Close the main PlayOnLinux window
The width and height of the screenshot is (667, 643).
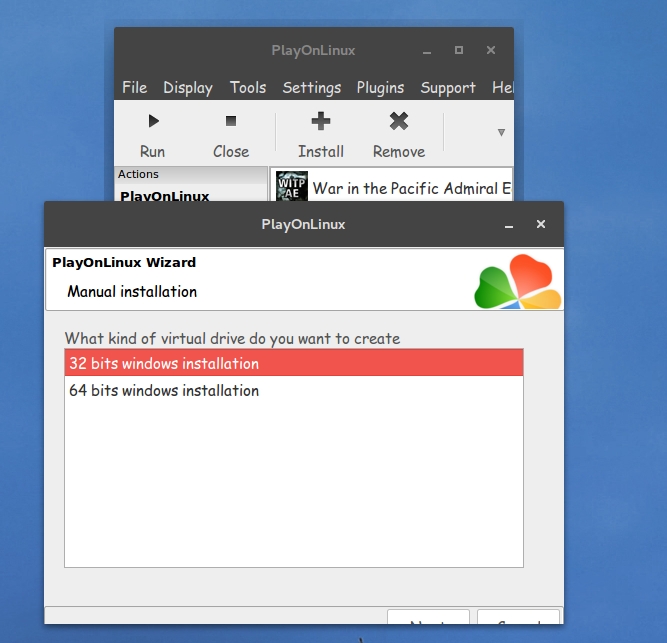point(491,50)
